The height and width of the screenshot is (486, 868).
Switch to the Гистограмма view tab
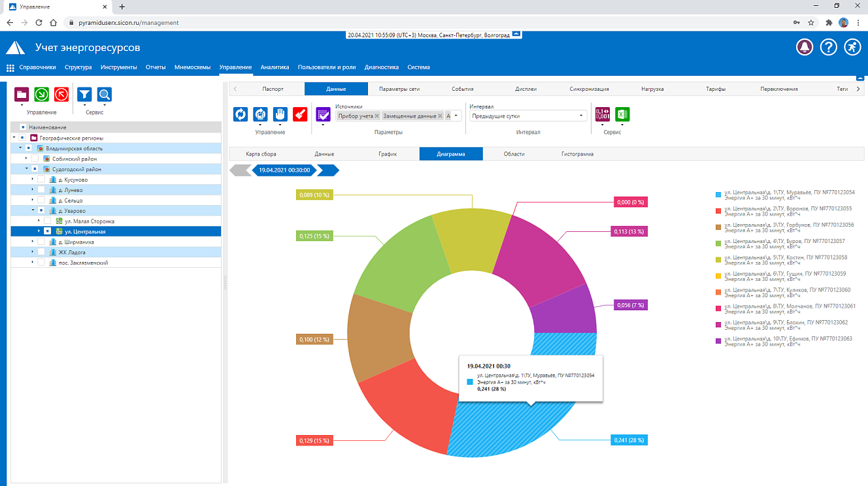pyautogui.click(x=578, y=154)
